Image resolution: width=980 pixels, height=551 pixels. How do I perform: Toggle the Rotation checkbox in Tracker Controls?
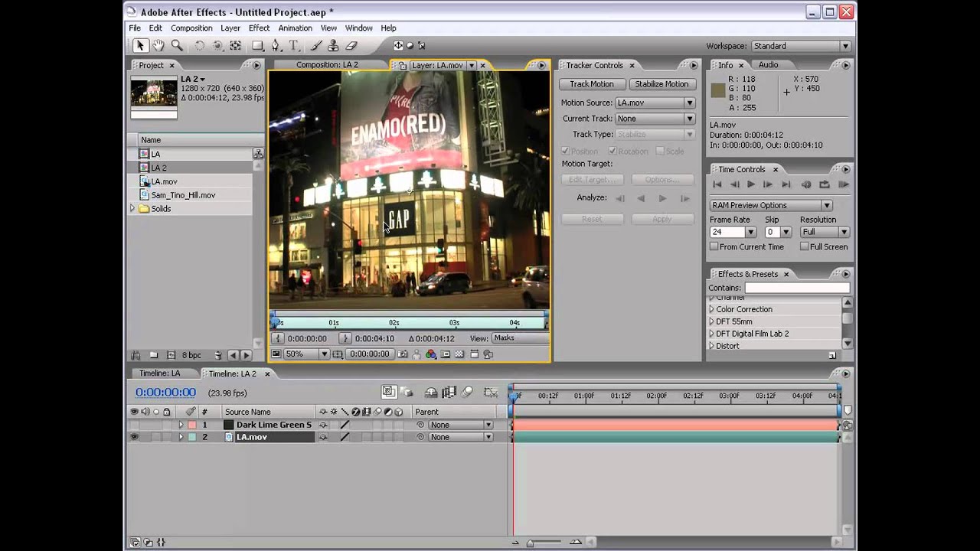tap(612, 151)
